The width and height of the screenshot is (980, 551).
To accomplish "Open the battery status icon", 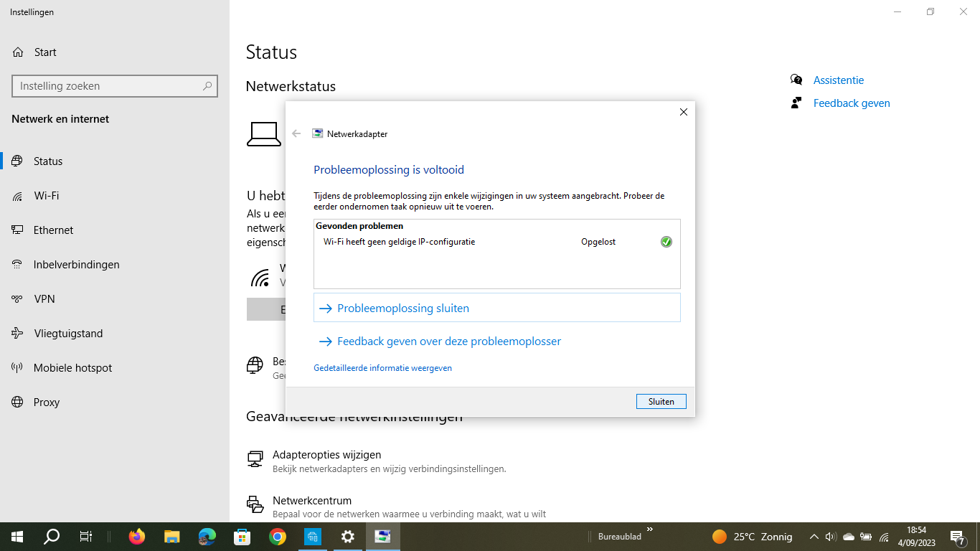I will pos(866,537).
